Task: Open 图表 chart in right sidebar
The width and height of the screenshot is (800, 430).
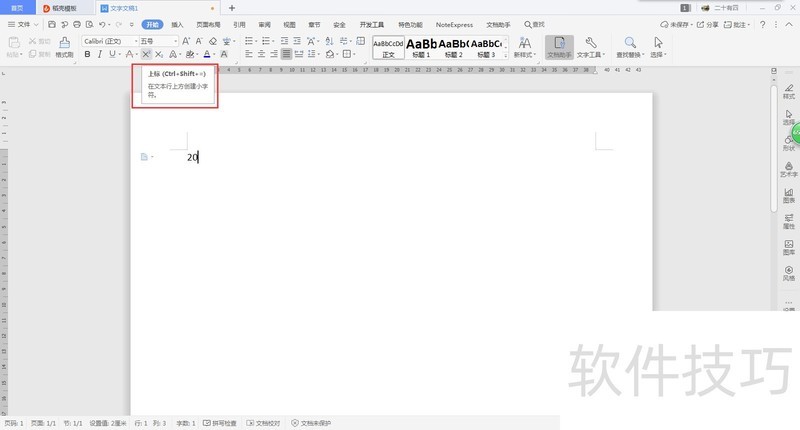Action: [789, 195]
